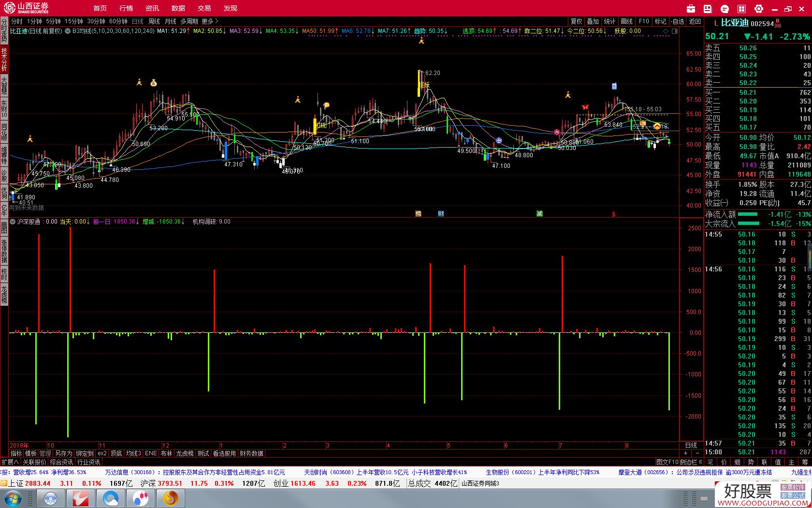Open the briefcase toolbox icon in title bar

point(691,9)
